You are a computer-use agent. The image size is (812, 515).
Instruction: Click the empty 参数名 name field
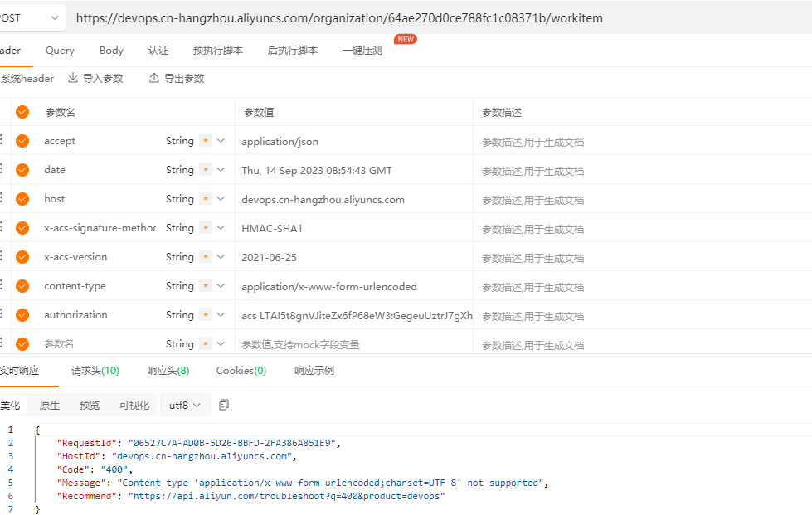pos(99,343)
